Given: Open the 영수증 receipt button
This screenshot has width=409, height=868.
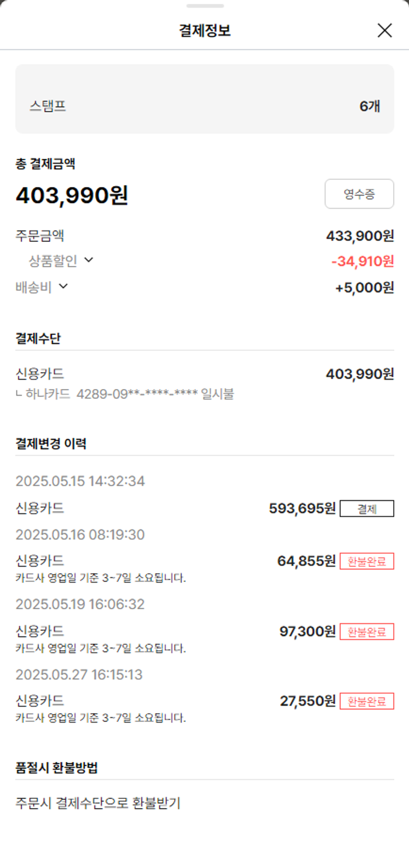Looking at the screenshot, I should coord(359,194).
